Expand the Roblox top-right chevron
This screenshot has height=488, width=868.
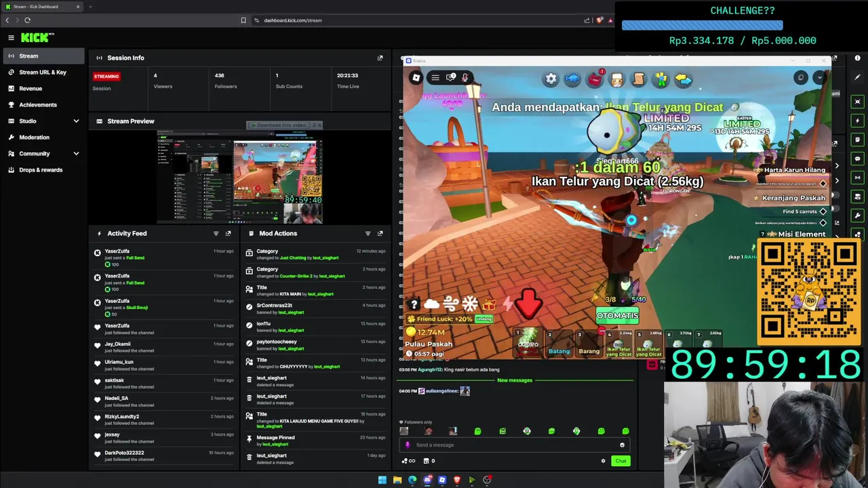pos(819,77)
